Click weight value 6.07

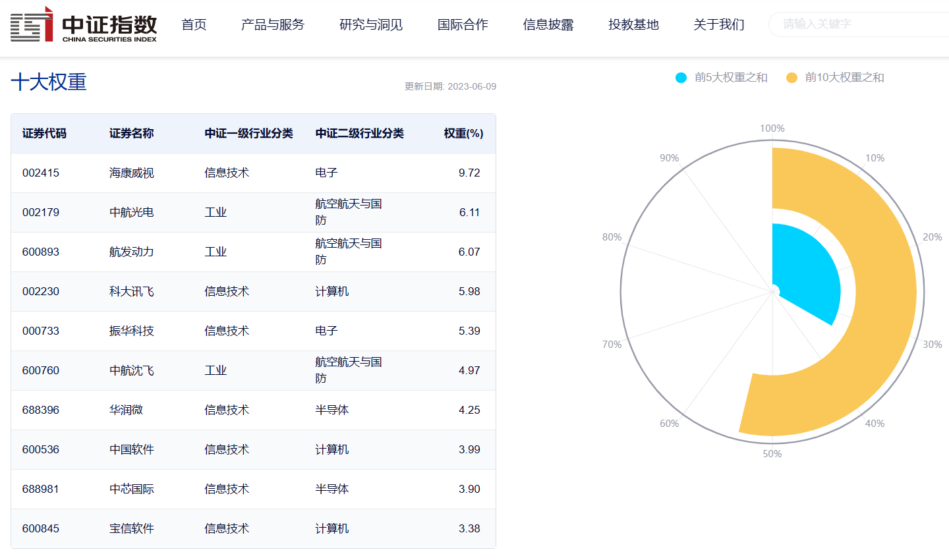pos(469,252)
